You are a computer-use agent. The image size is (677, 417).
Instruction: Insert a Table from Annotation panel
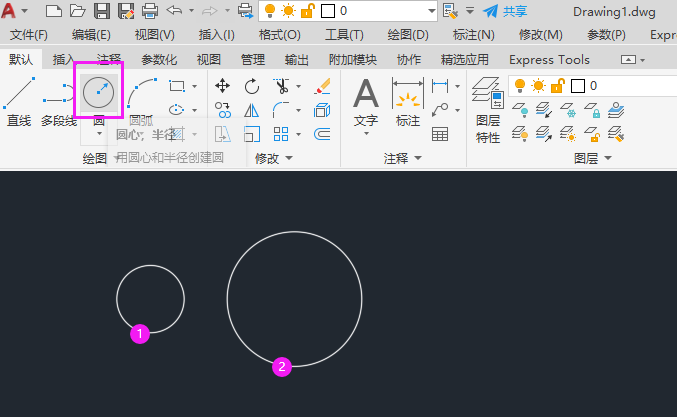point(440,134)
